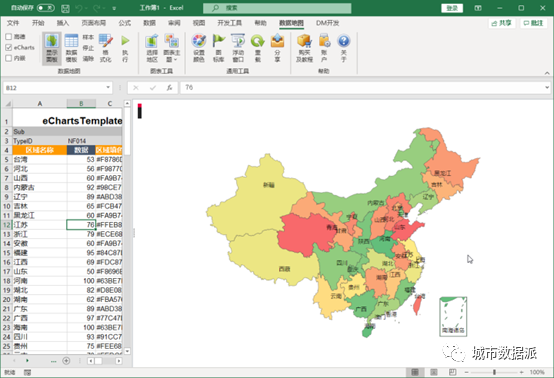Click the zoom slider in status bar
554x378 pixels.
coord(494,372)
